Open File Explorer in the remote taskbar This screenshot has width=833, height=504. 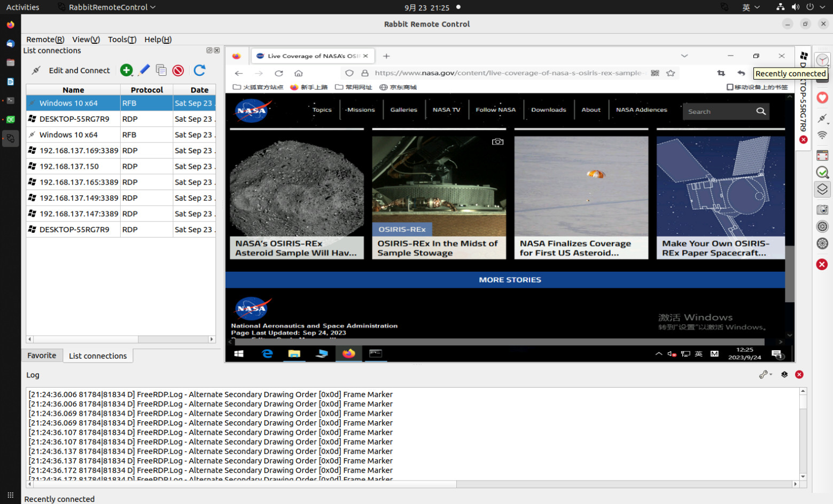[x=294, y=354]
